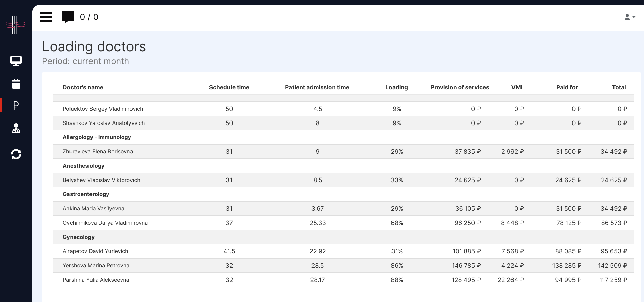This screenshot has height=302, width=644.
Task: Click the Total column header
Action: click(619, 87)
